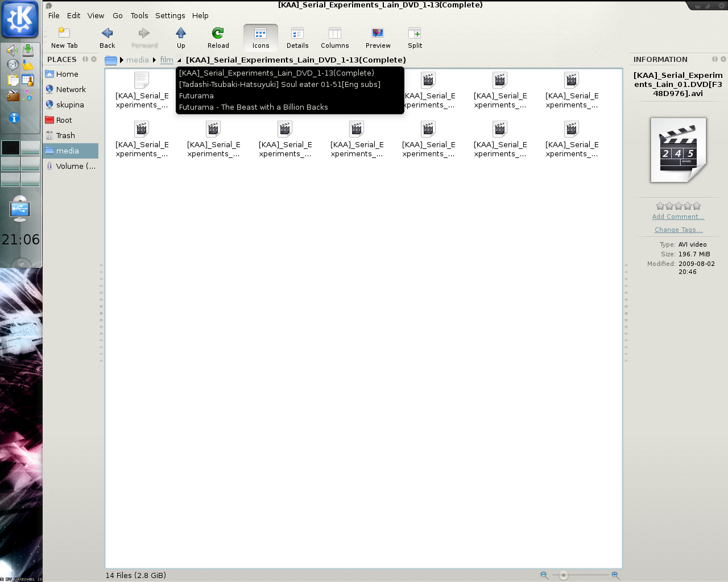Switch to the second virtual desktop

(30, 148)
